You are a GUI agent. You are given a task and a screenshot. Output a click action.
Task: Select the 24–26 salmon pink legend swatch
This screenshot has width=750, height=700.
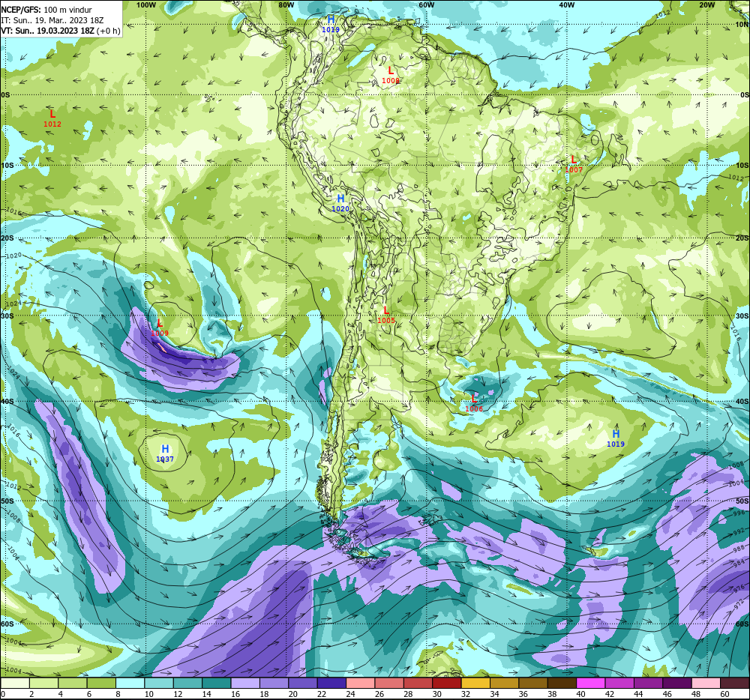click(x=361, y=684)
